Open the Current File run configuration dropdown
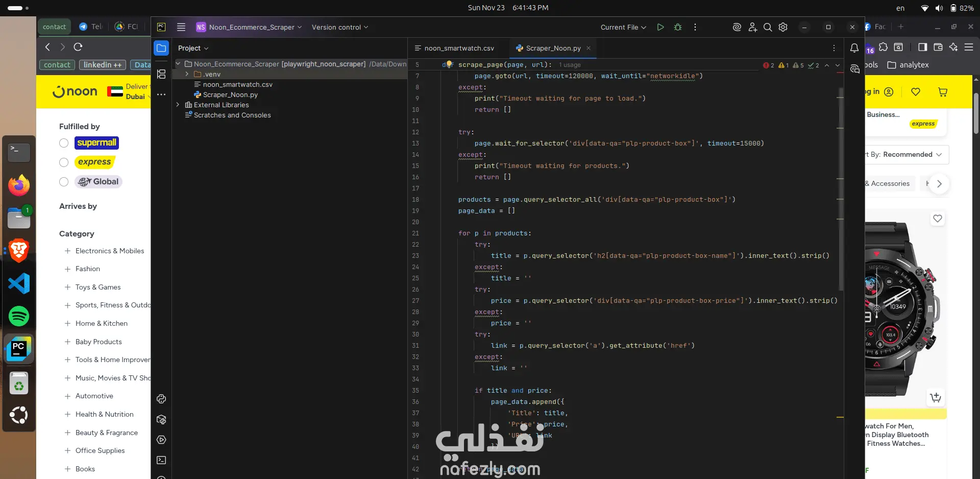 [623, 27]
